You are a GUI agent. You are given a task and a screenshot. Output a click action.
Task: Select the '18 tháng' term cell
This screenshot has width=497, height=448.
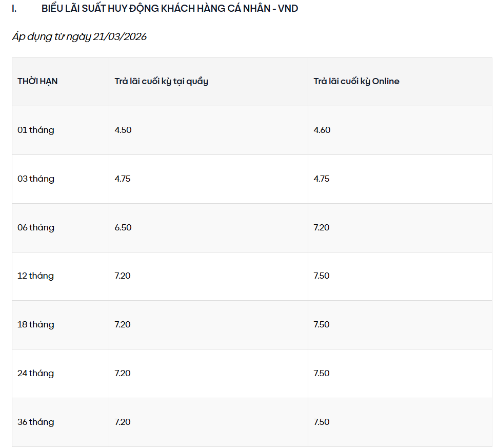pyautogui.click(x=35, y=324)
